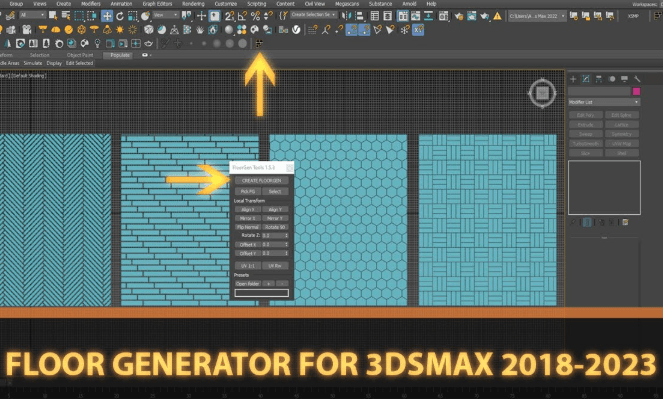Select the Move transform tool
The height and width of the screenshot is (399, 663).
pos(107,16)
